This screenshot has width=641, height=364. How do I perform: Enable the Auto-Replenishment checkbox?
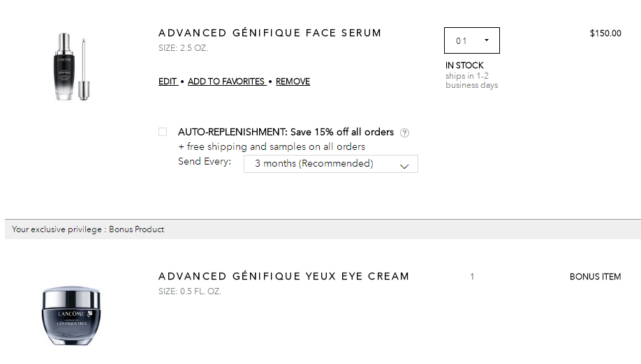pyautogui.click(x=163, y=132)
